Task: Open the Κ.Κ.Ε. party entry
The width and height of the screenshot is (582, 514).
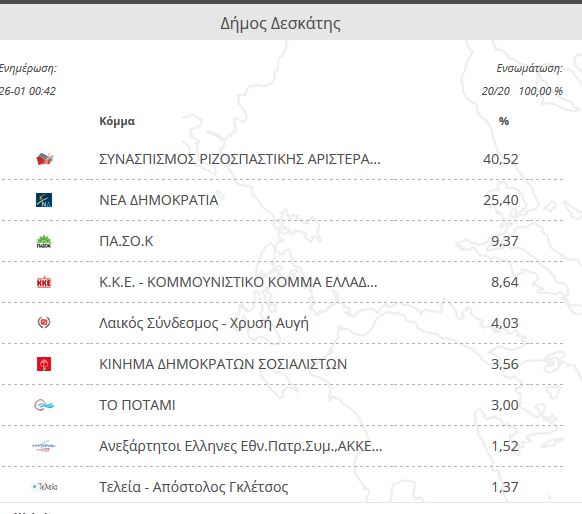Action: coord(282,282)
